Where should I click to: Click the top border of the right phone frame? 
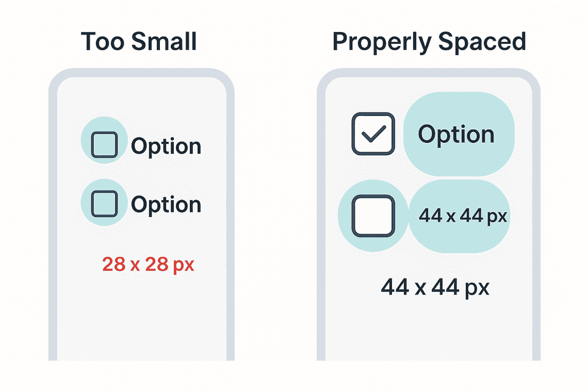[x=428, y=72]
